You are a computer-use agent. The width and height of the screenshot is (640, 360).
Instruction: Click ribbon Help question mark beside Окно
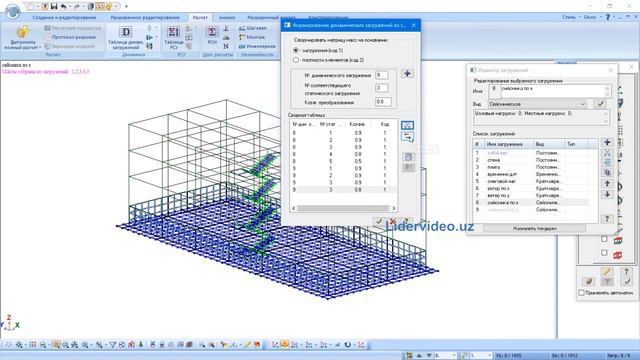tap(608, 17)
